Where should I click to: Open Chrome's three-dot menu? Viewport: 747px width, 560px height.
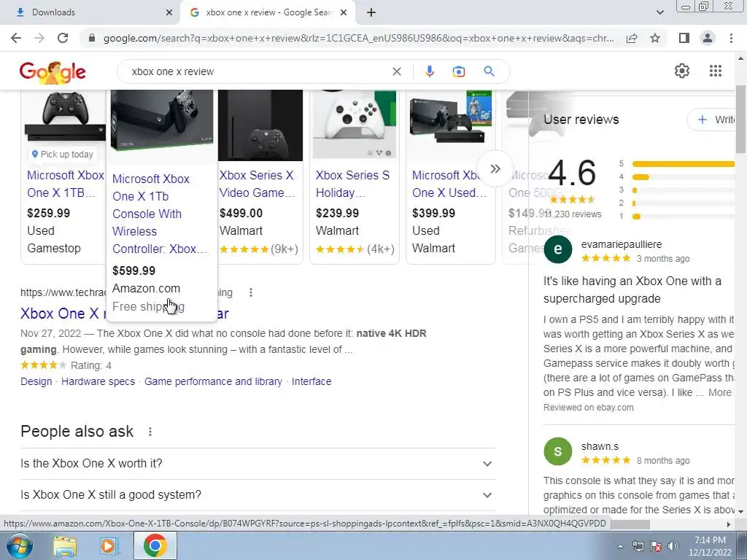731,38
